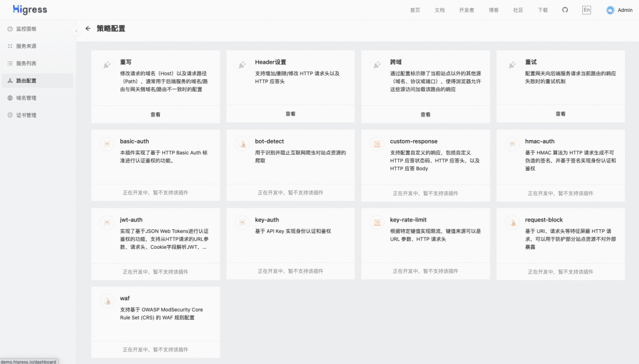
Task: Click 查看 under the 重写 card
Action: pyautogui.click(x=156, y=115)
